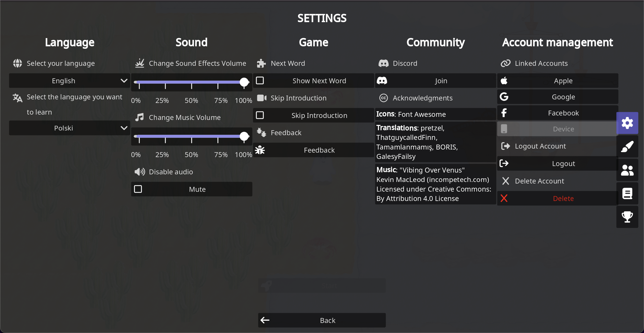Image resolution: width=644 pixels, height=333 pixels.
Task: Open the trophy achievements sidebar icon
Action: point(627,217)
